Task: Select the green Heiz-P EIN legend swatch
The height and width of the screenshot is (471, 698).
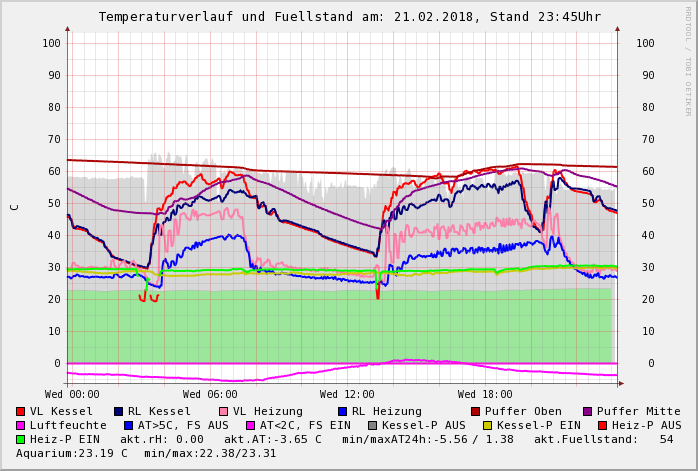Action: click(21, 439)
